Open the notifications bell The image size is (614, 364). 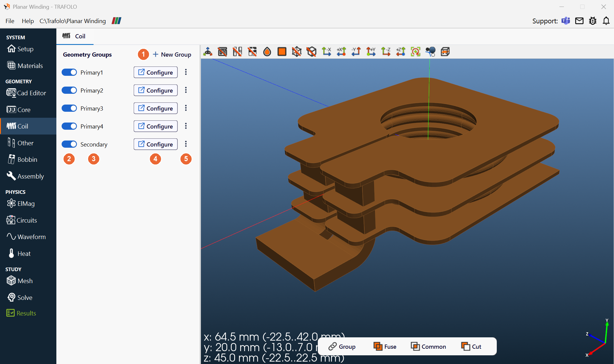pyautogui.click(x=606, y=21)
